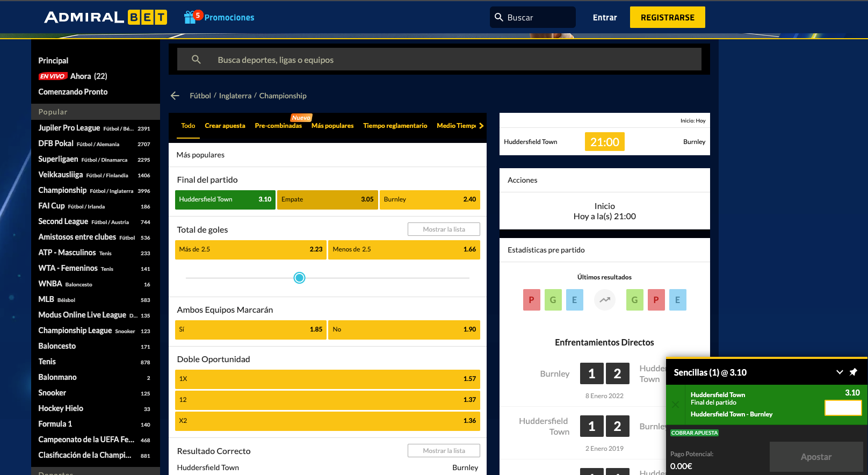Choose No for Ambos Equipos Marcarán
Viewport: 868px width, 475px height.
pyautogui.click(x=404, y=329)
